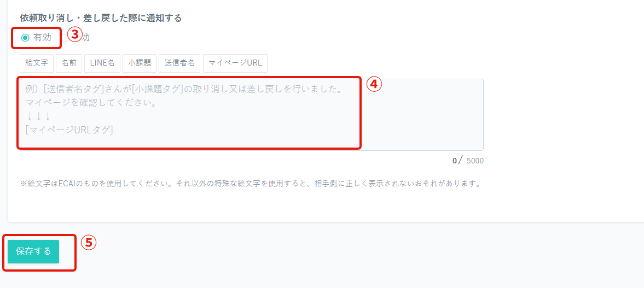
Task: Click the red circled number 4 marker
Action: (374, 85)
